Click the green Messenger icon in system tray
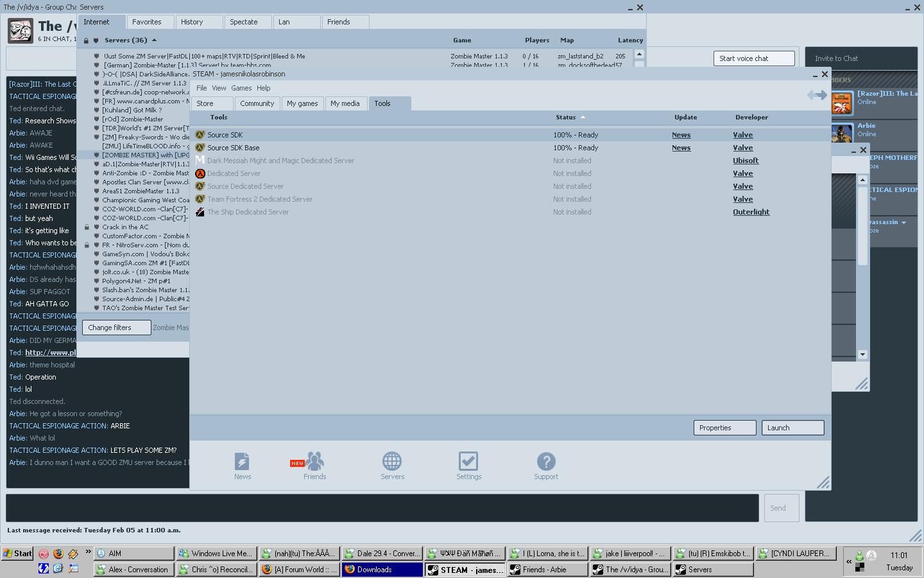 coord(859,556)
